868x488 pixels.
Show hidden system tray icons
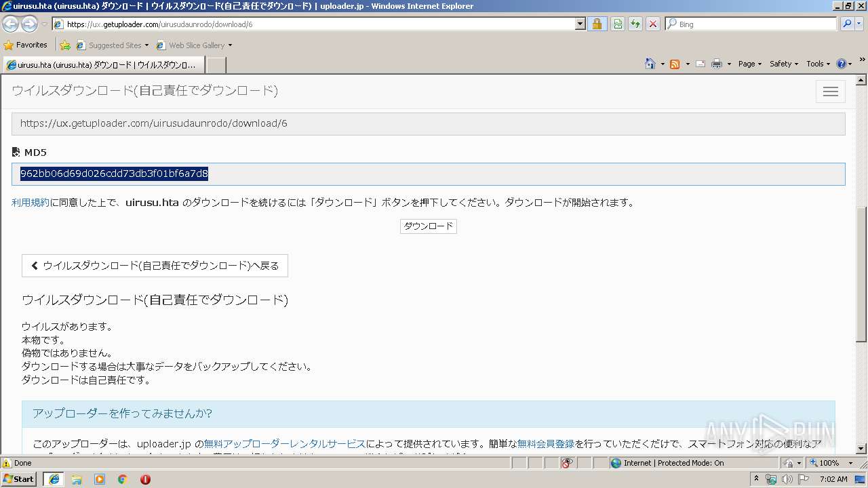click(757, 479)
